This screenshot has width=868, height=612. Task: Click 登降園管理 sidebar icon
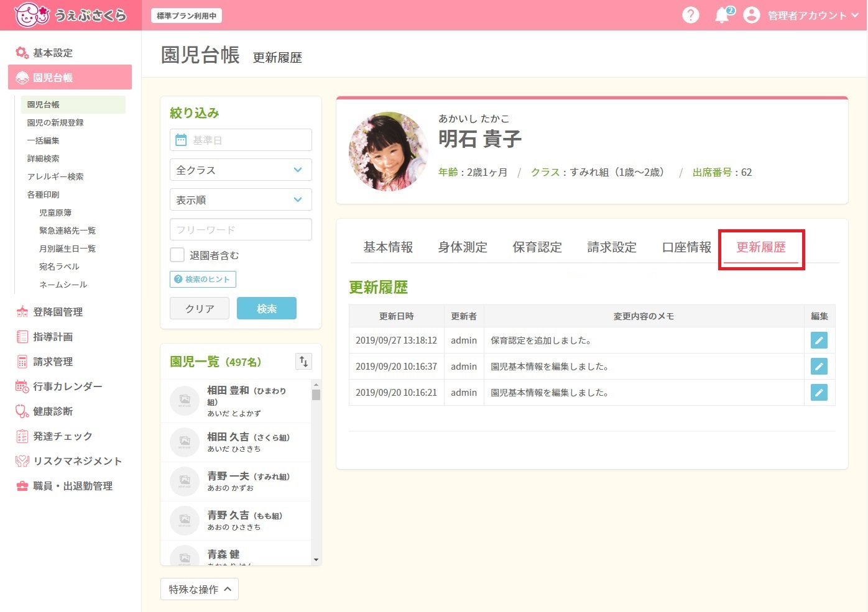[22, 312]
